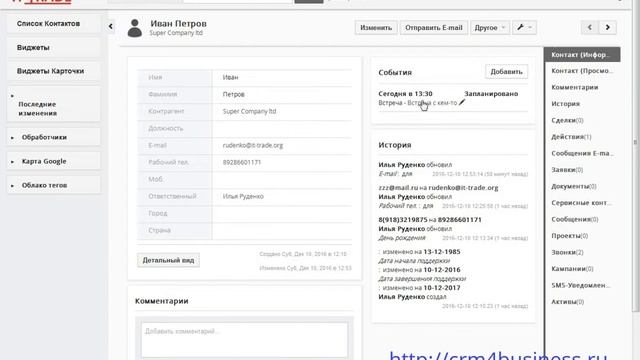The image size is (640, 360).
Task: Open the Проекты(0) tab
Action: (569, 236)
